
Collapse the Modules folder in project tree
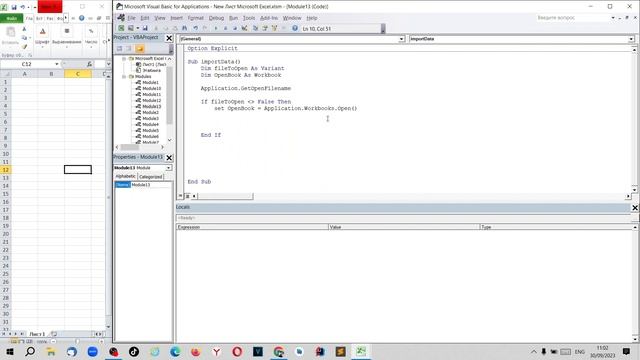pyautogui.click(x=124, y=76)
